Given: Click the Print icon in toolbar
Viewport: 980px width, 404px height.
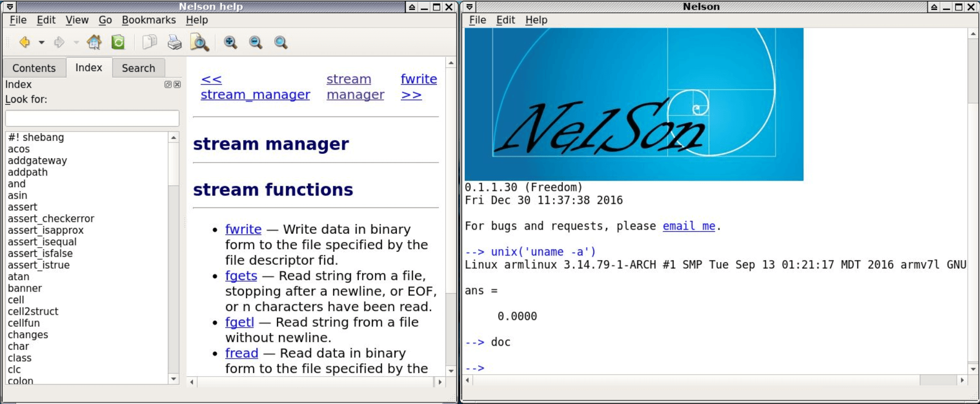Looking at the screenshot, I should pos(175,42).
